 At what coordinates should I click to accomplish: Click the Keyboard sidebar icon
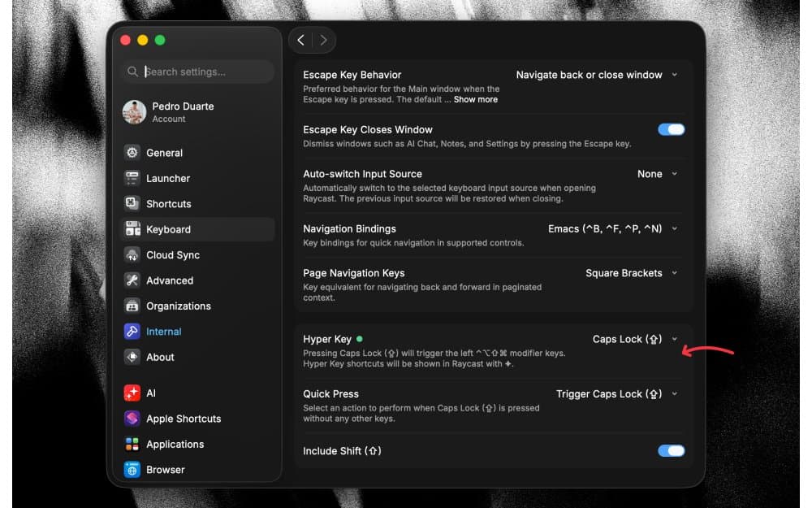132,228
